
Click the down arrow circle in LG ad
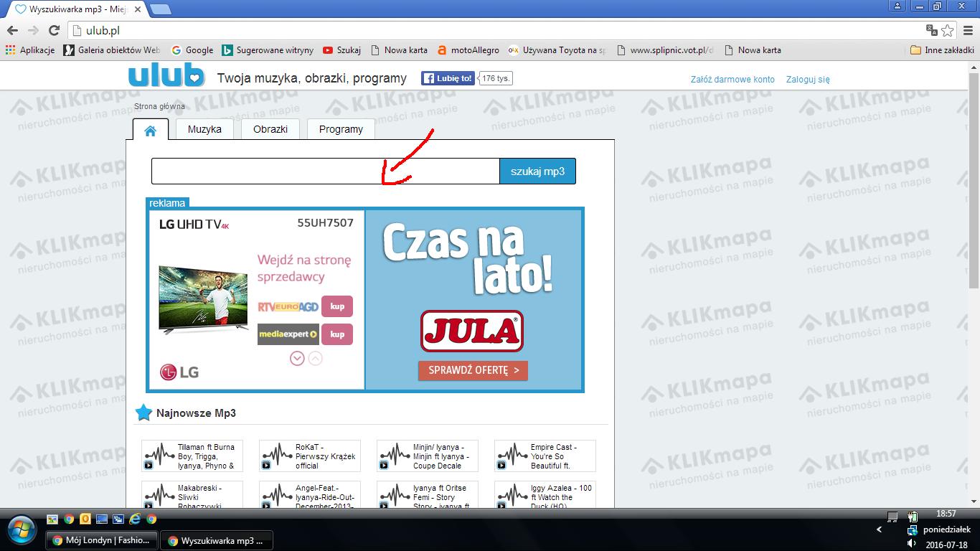[x=297, y=358]
